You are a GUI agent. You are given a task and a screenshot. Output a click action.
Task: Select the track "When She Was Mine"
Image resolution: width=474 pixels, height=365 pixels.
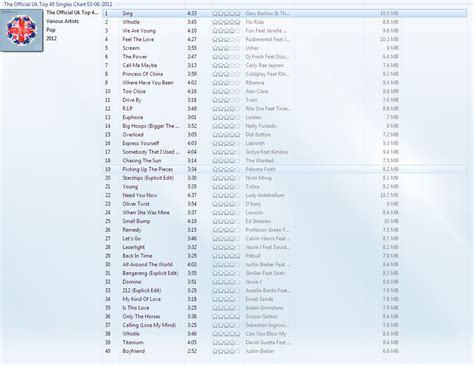(x=146, y=213)
